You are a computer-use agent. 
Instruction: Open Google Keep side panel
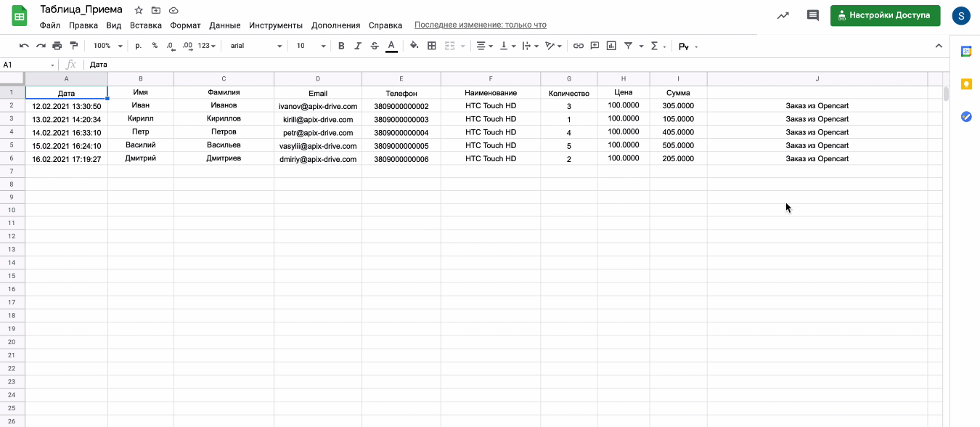pos(966,84)
